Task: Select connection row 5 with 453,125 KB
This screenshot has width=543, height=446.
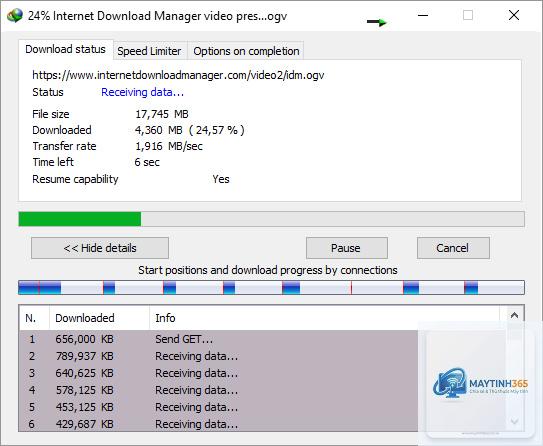Action: pyautogui.click(x=219, y=407)
